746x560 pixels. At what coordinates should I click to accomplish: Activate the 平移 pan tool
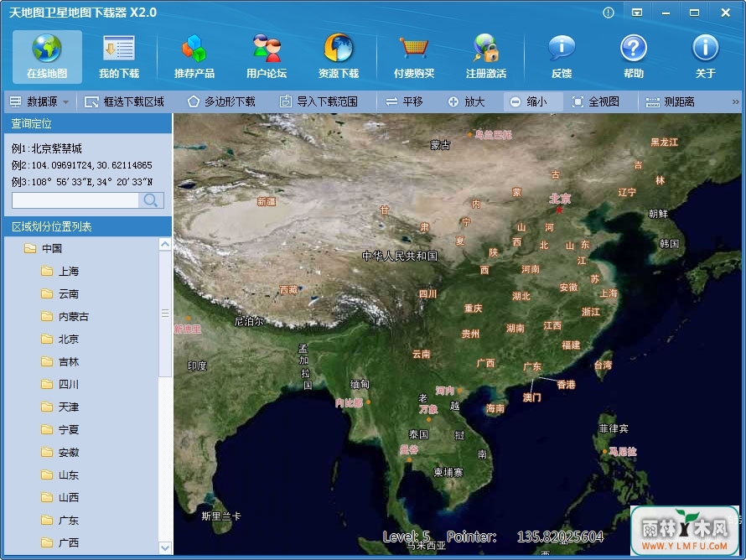(x=404, y=101)
